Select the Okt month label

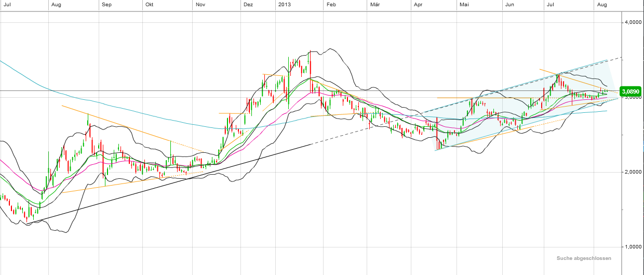pos(150,4)
